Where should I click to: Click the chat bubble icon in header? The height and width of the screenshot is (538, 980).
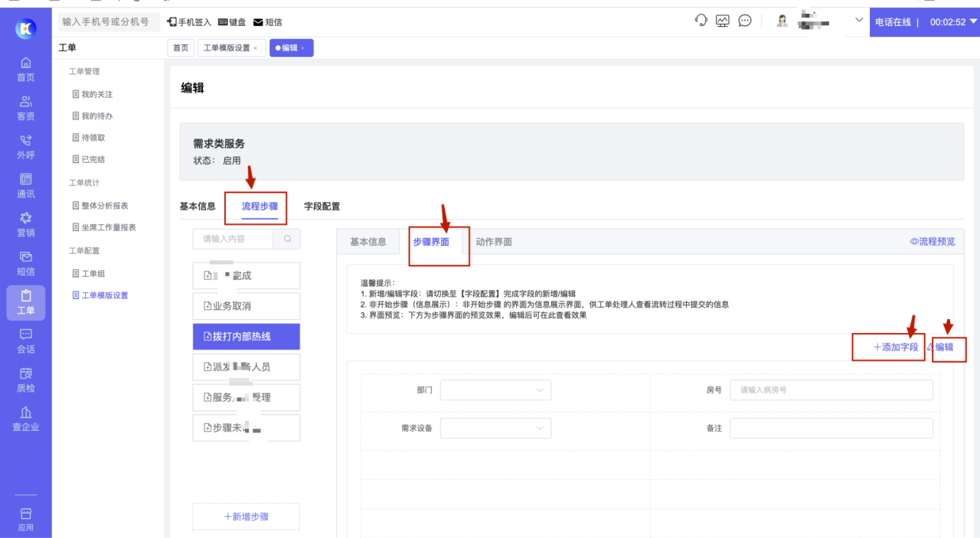tap(745, 21)
